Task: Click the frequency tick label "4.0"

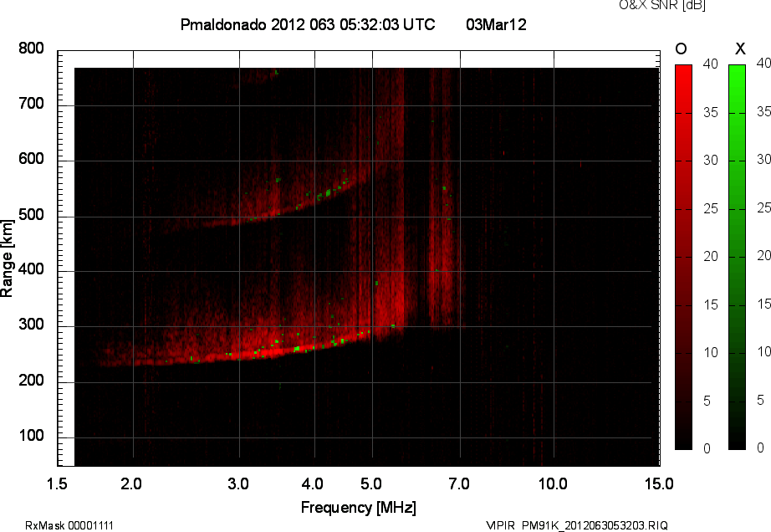Action: pyautogui.click(x=312, y=483)
